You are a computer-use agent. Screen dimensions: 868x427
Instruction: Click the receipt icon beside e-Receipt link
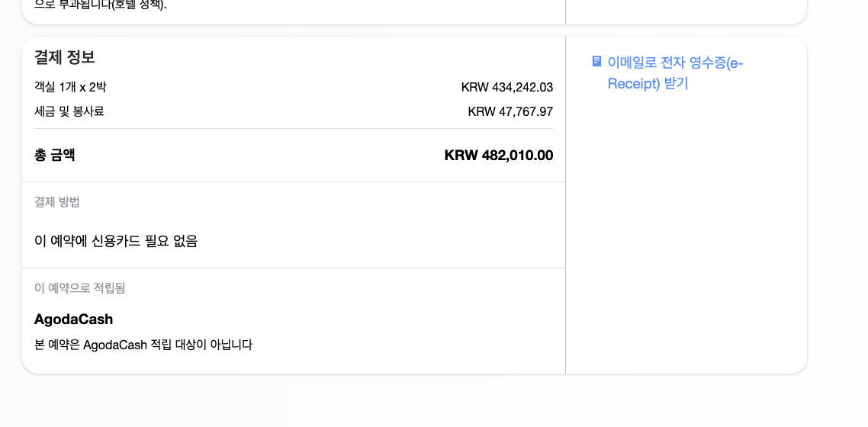(x=596, y=62)
